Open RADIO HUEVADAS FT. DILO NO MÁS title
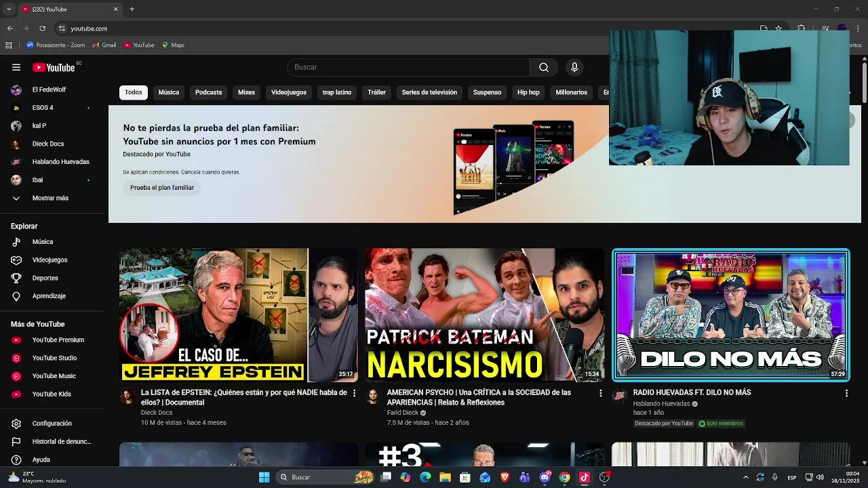Viewport: 868px width, 488px height. tap(692, 392)
